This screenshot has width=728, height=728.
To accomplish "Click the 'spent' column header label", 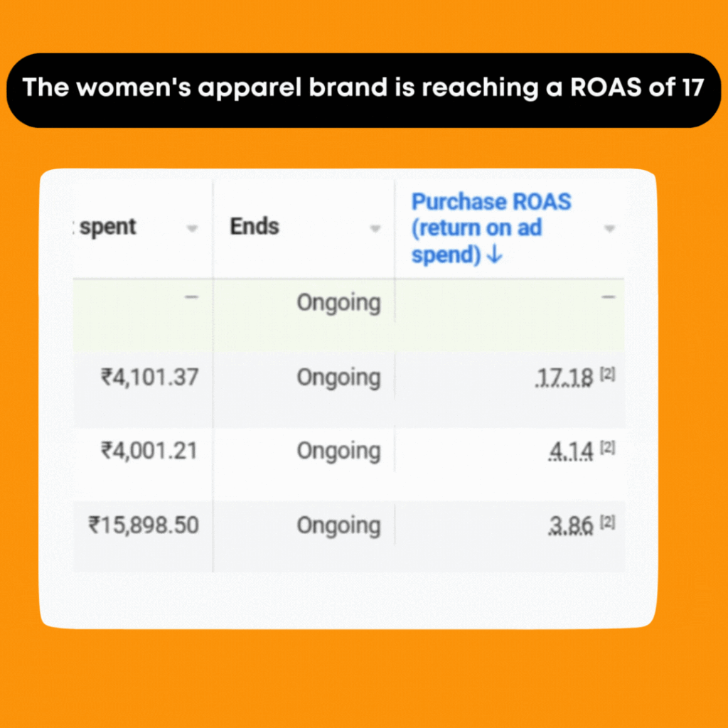I will (109, 227).
